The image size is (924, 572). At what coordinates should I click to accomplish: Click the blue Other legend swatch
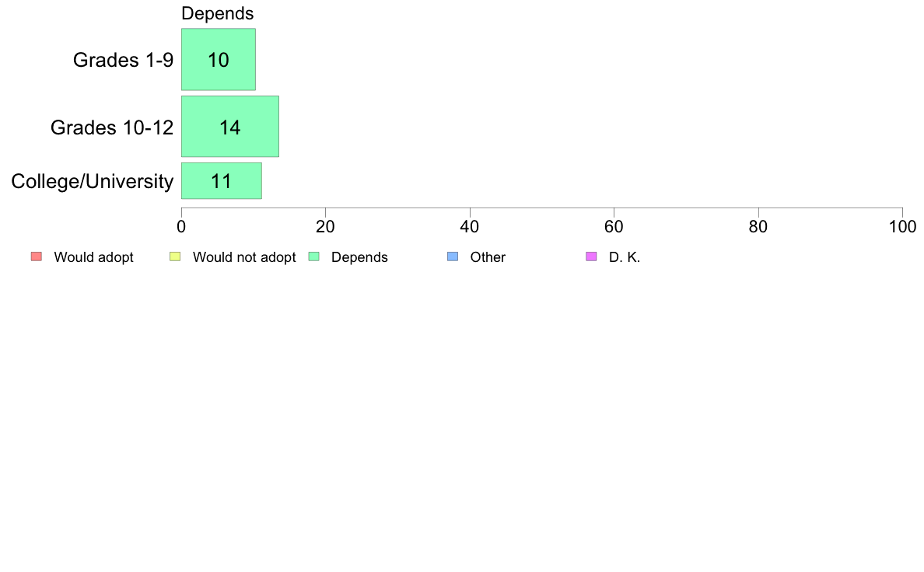453,256
